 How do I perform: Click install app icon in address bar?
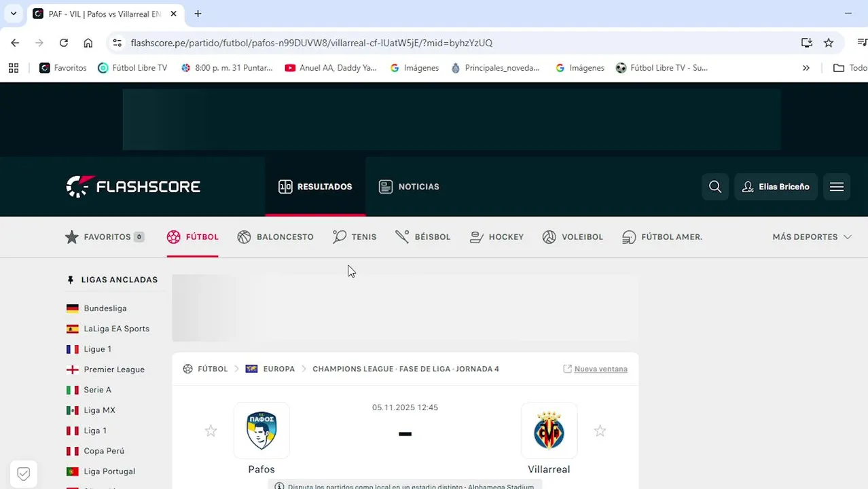pos(807,43)
